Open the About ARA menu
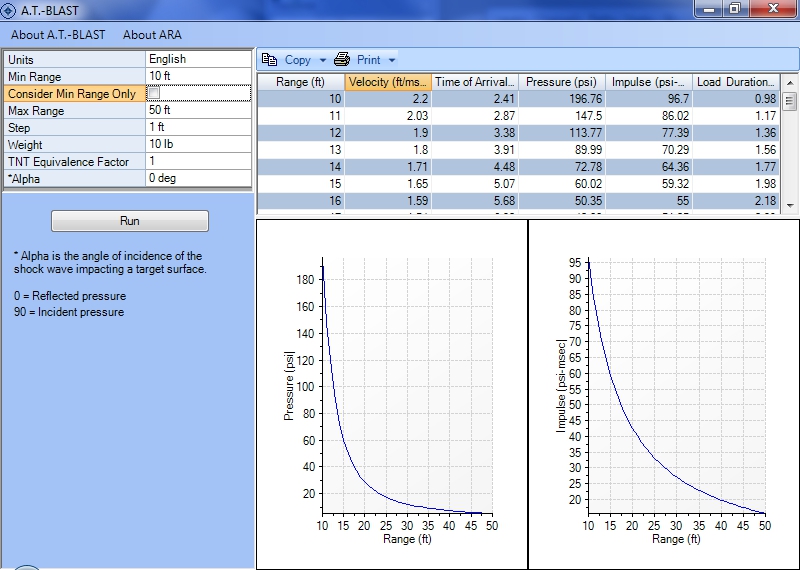 [152, 35]
